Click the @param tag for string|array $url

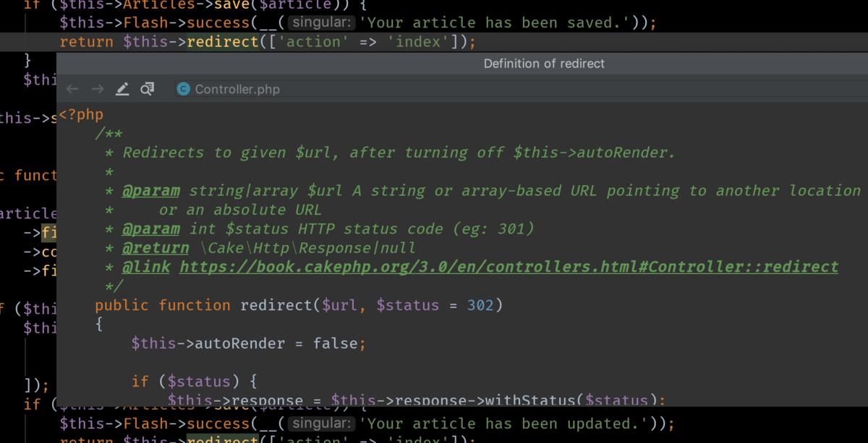point(150,191)
